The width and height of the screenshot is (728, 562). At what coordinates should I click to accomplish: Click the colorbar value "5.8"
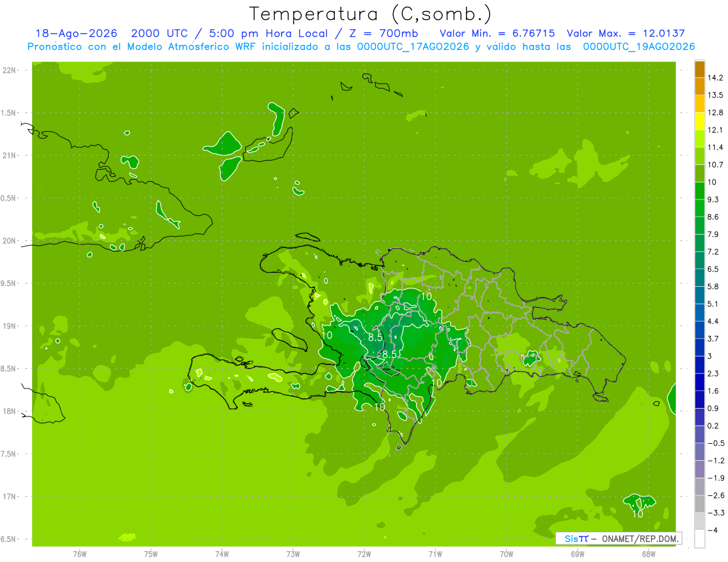pos(714,286)
